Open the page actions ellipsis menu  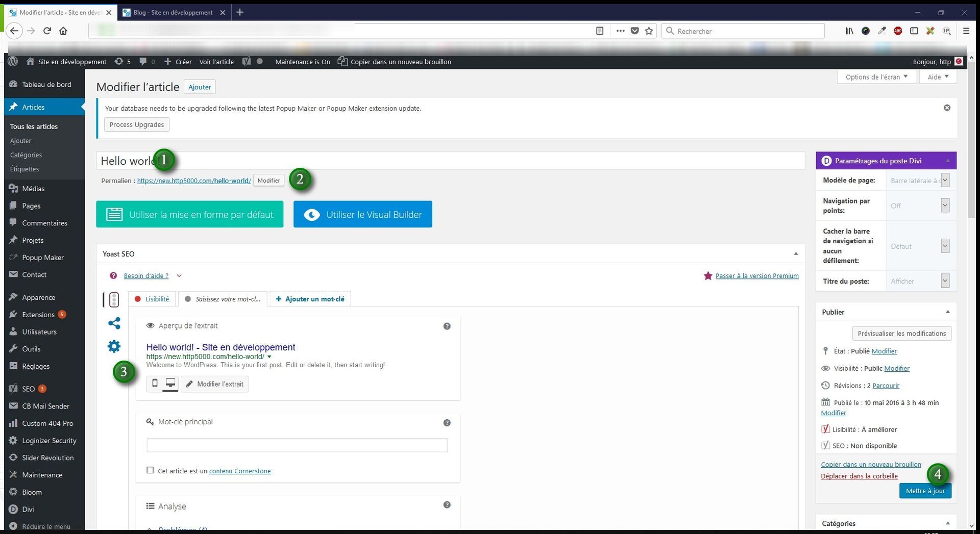pyautogui.click(x=620, y=31)
